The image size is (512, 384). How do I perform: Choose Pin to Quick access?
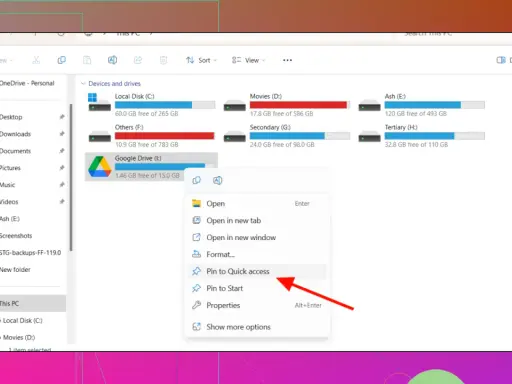[257, 271]
